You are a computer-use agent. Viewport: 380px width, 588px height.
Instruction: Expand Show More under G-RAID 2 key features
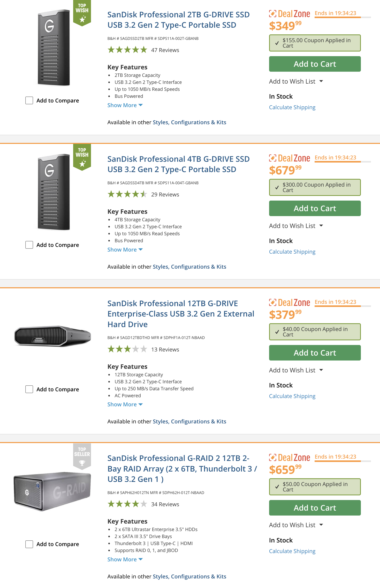tap(125, 559)
